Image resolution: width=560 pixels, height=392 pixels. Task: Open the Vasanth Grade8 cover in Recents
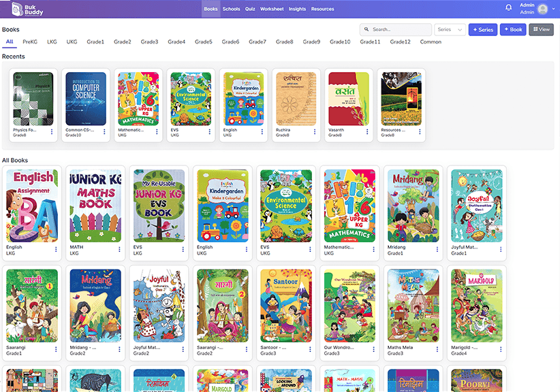(349, 99)
